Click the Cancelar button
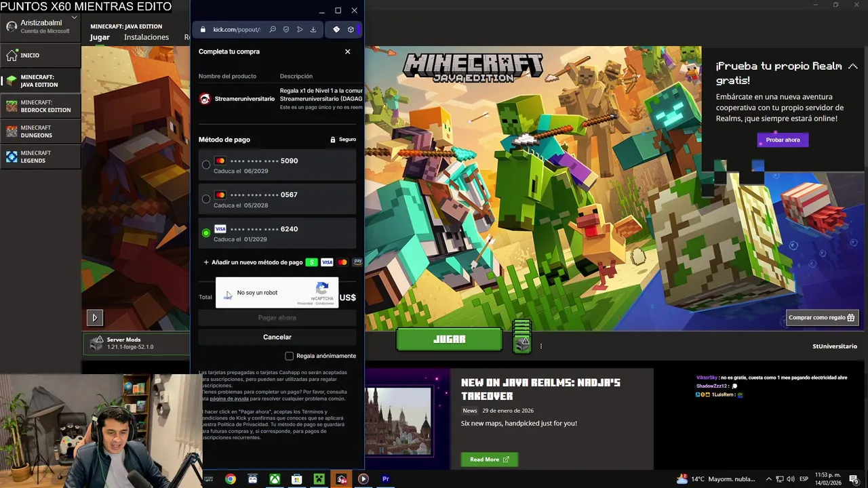The image size is (868, 488). coord(277,337)
